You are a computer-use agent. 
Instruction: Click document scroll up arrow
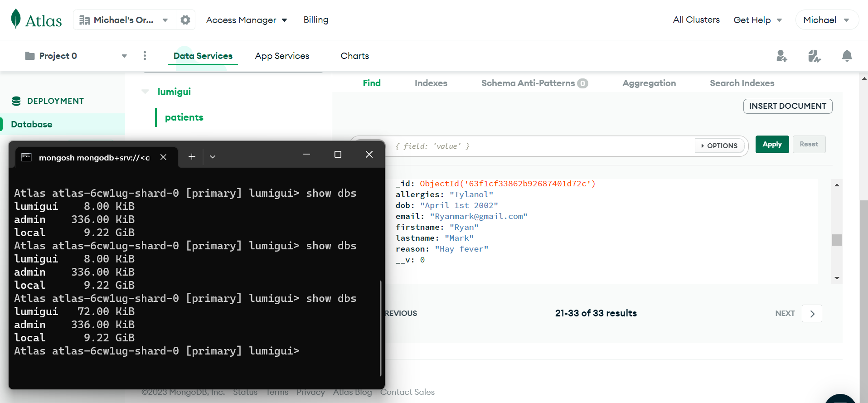(837, 185)
